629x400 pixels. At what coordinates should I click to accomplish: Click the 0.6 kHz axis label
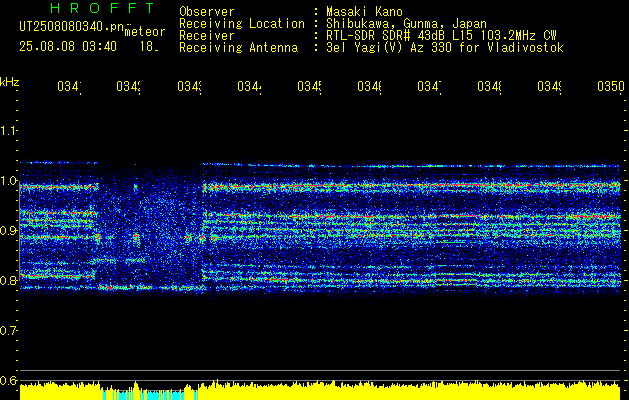tap(8, 380)
